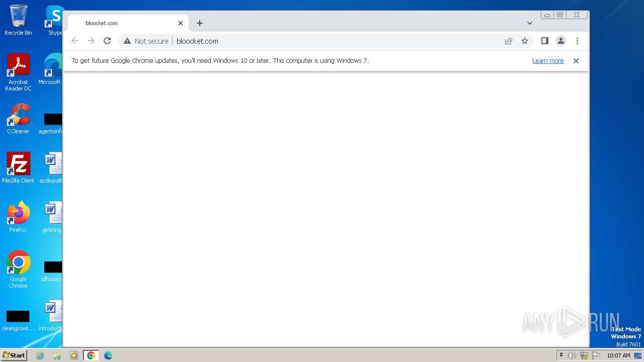Open the Windows Start menu
Viewport: 644px width, 362px height.
(14, 355)
